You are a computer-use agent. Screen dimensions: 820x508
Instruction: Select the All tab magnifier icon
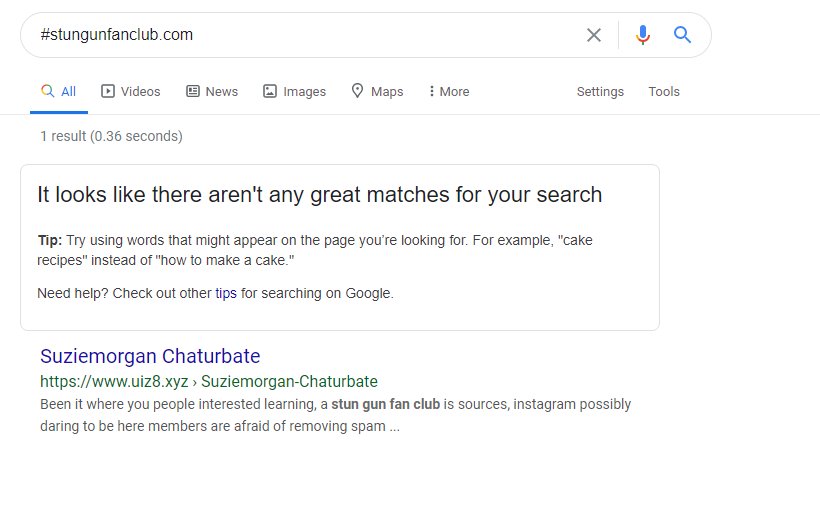(x=48, y=91)
